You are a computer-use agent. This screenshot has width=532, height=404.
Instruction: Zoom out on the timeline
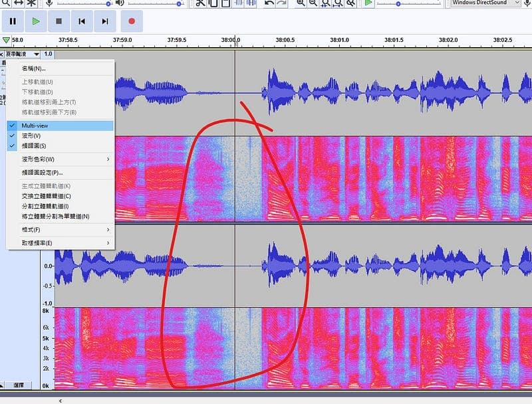[x=313, y=3]
